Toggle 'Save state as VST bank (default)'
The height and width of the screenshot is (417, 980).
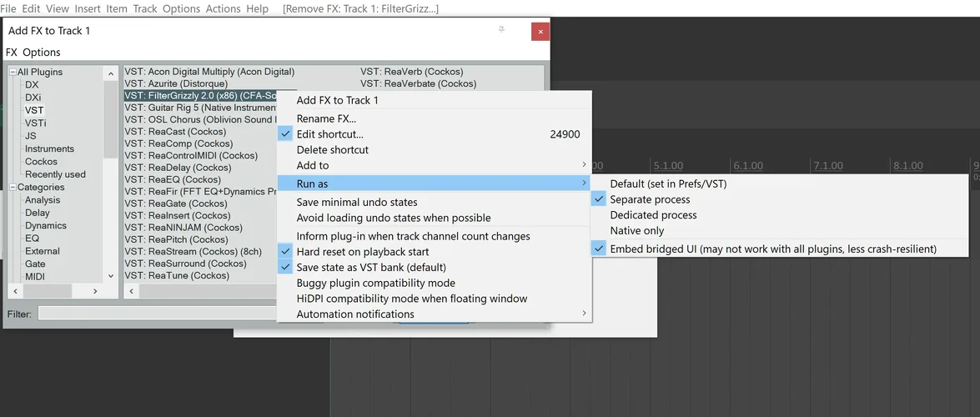tap(435, 267)
